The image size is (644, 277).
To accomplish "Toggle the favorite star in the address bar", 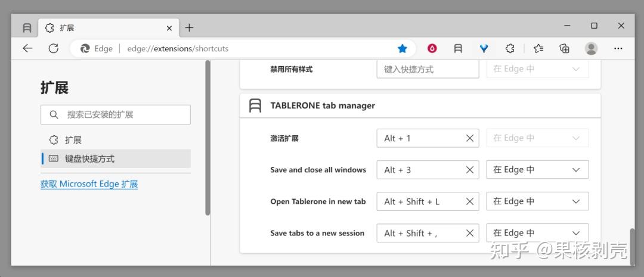I will click(402, 49).
